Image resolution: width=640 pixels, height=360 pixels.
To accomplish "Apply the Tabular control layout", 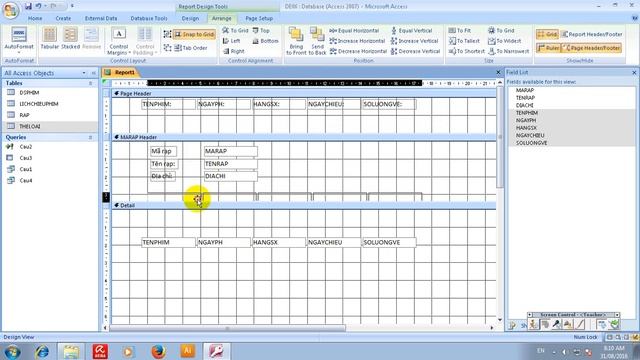I will (49, 39).
